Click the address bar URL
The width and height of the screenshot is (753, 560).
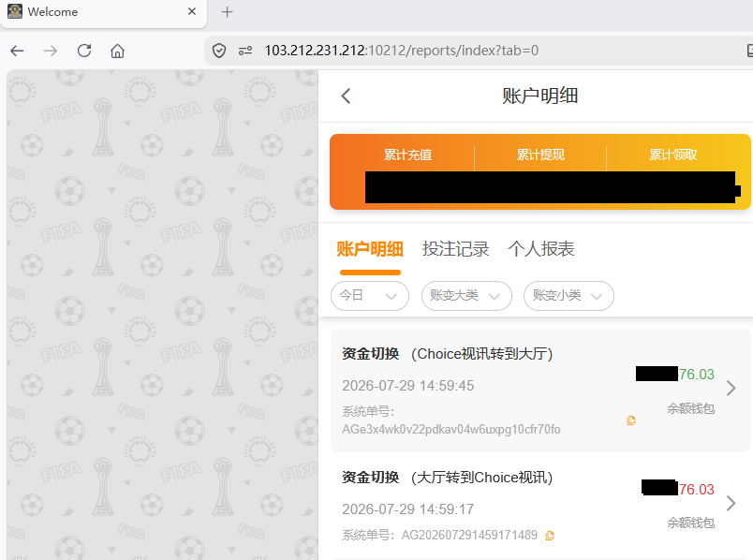click(402, 51)
